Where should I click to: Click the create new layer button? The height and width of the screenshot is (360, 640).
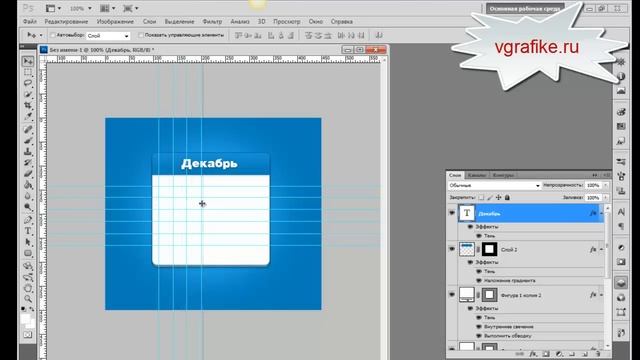click(x=585, y=354)
